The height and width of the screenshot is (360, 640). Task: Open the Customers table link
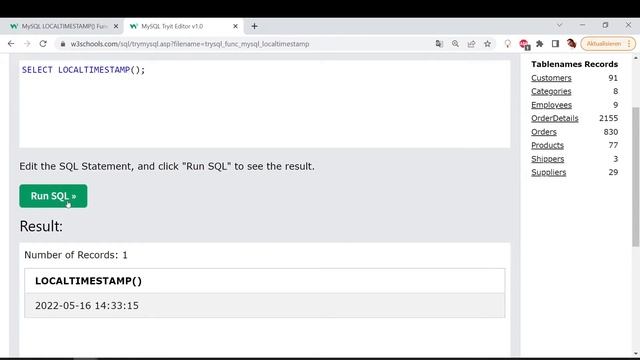click(551, 78)
